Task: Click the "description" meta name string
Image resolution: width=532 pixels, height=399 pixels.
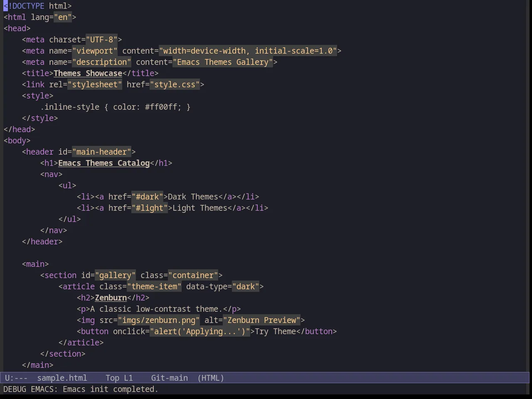Action: point(102,62)
